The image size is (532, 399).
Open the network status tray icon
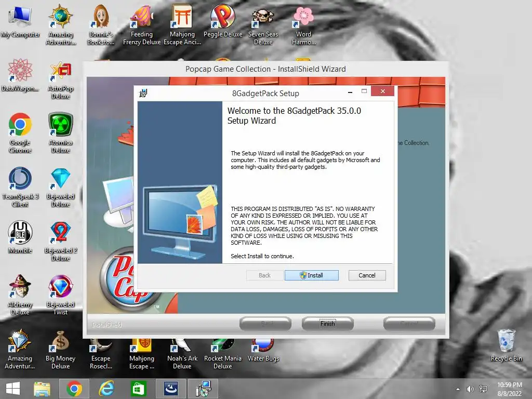pos(483,389)
